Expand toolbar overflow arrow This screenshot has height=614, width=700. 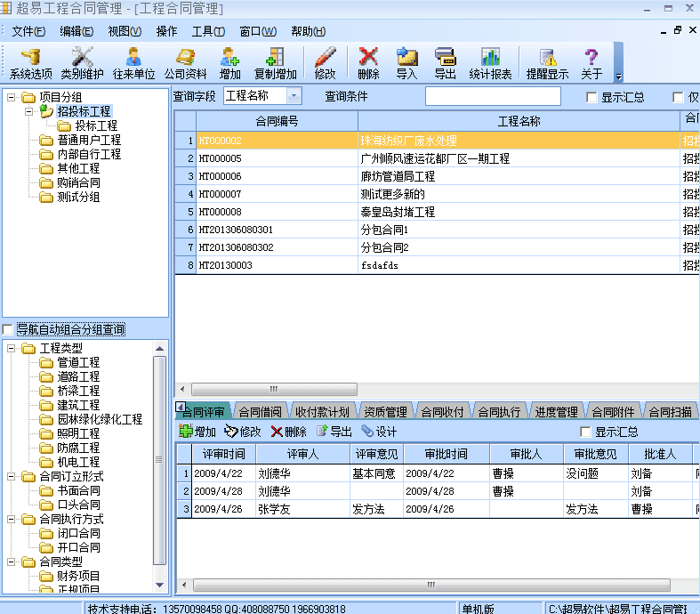point(619,77)
